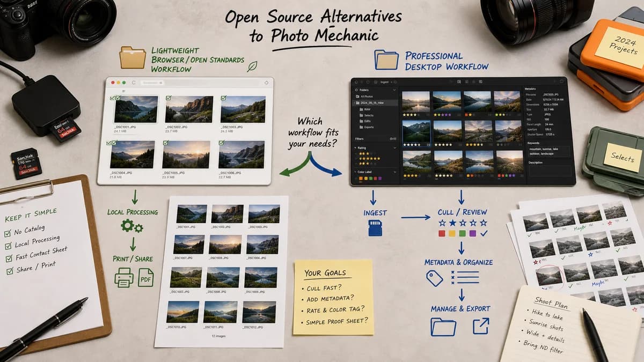Open the RAW subfolder in the folder tree
The height and width of the screenshot is (362, 644).
click(365, 109)
